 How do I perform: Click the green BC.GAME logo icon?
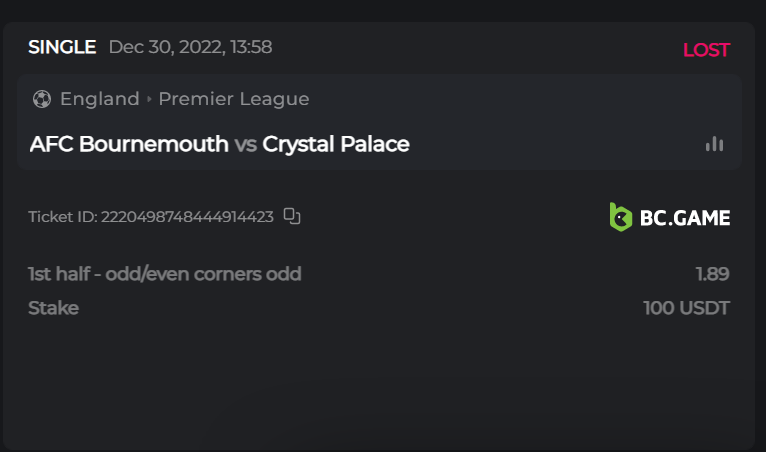click(x=621, y=217)
